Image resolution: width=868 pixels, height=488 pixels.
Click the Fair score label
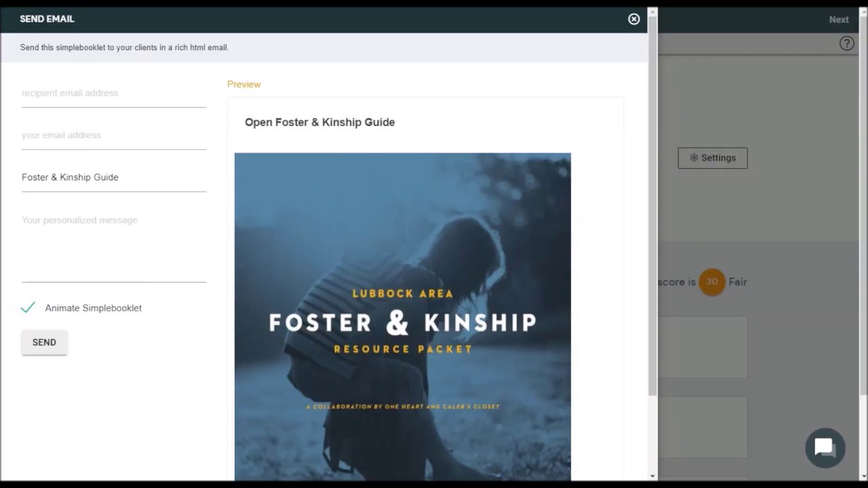coord(738,282)
